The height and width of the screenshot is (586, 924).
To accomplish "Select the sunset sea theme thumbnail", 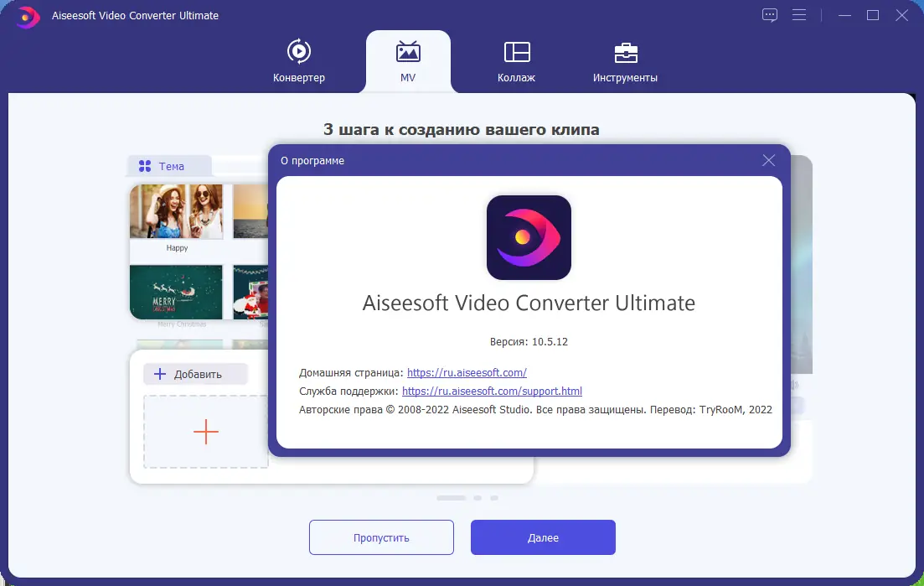I will (250, 211).
